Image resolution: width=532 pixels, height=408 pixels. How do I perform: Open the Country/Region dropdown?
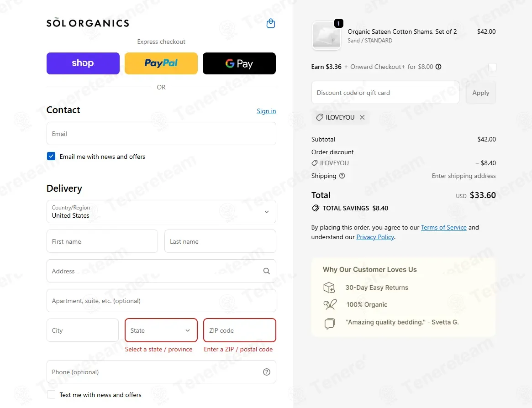(x=161, y=211)
